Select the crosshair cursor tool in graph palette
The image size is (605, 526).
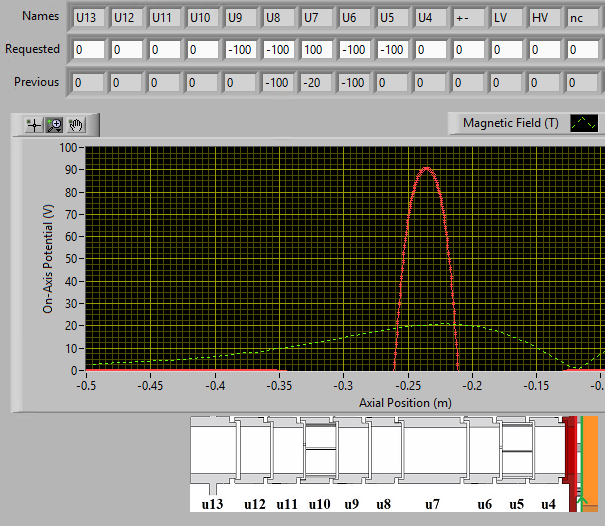34,125
